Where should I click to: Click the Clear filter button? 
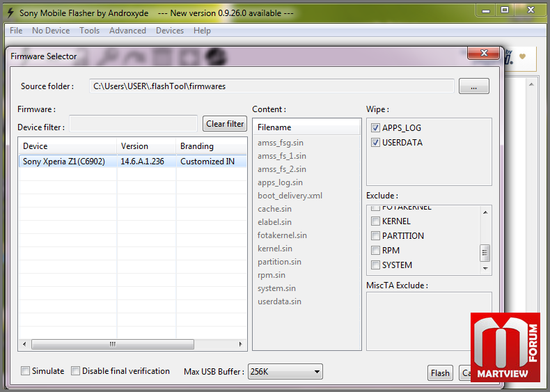[225, 123]
